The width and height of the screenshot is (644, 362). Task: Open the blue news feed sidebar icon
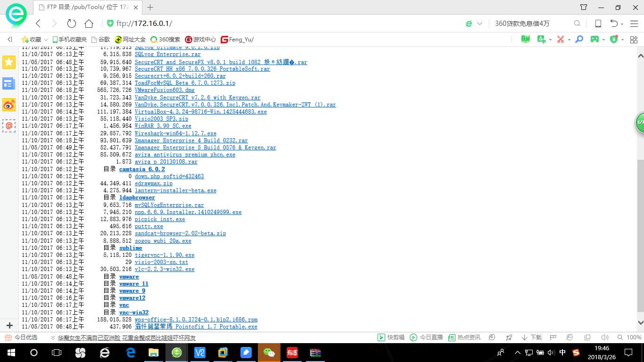point(9,84)
